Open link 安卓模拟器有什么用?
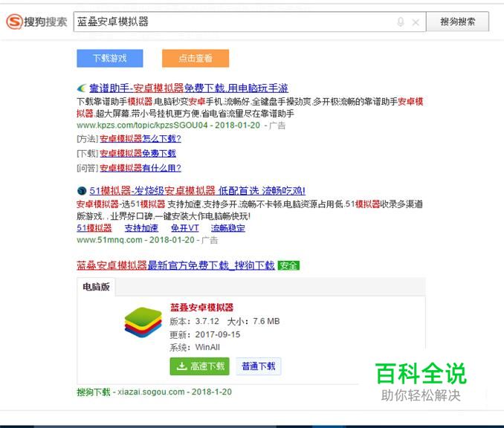This screenshot has width=504, height=428. tap(140, 168)
